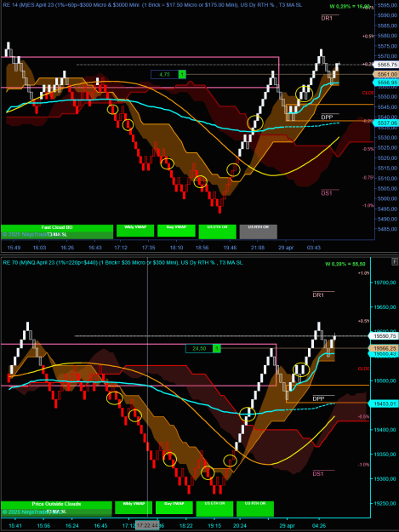Click the US ETH OR button on ES chart
The height and width of the screenshot is (532, 399).
tap(217, 232)
